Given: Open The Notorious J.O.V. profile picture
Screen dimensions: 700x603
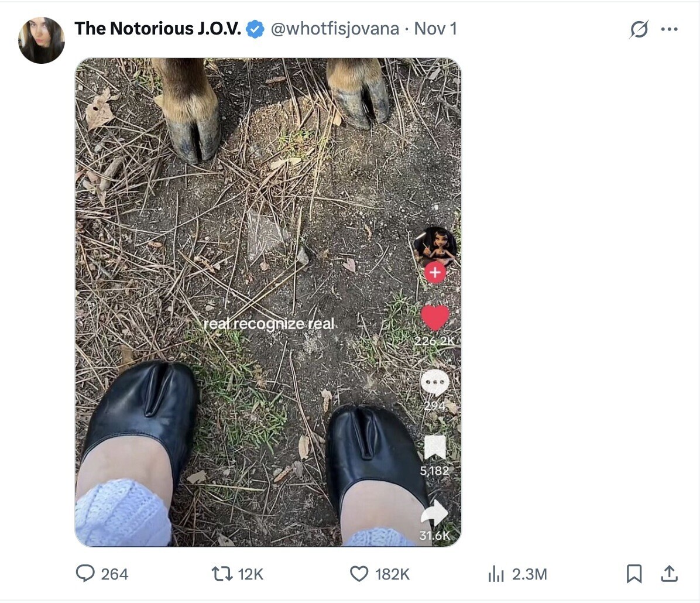Looking at the screenshot, I should (41, 40).
